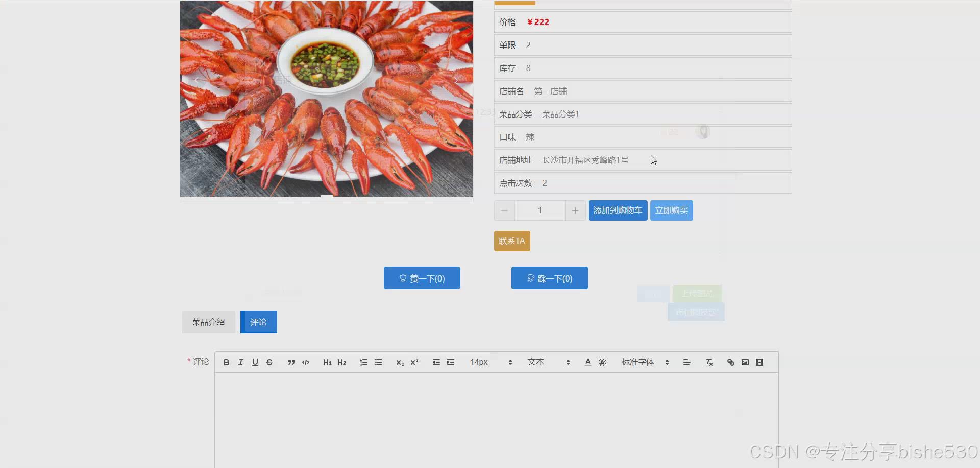Insert an image via the editor toolbar
This screenshot has width=980, height=468.
point(745,362)
